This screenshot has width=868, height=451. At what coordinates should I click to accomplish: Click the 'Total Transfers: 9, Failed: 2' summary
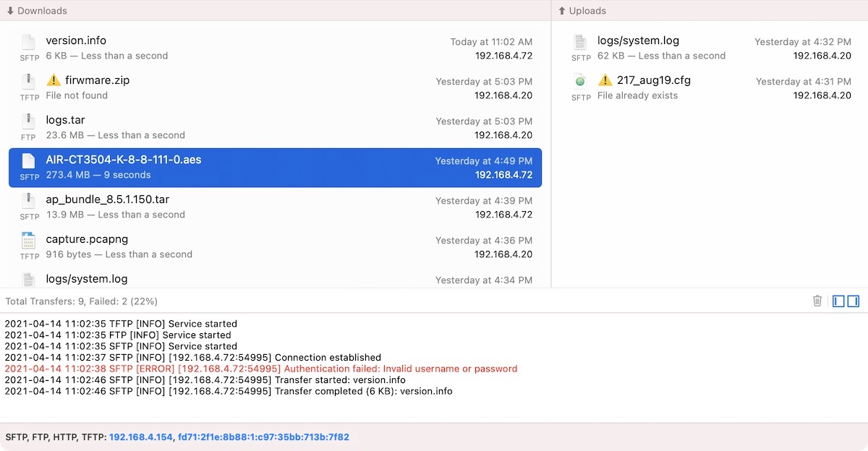82,301
